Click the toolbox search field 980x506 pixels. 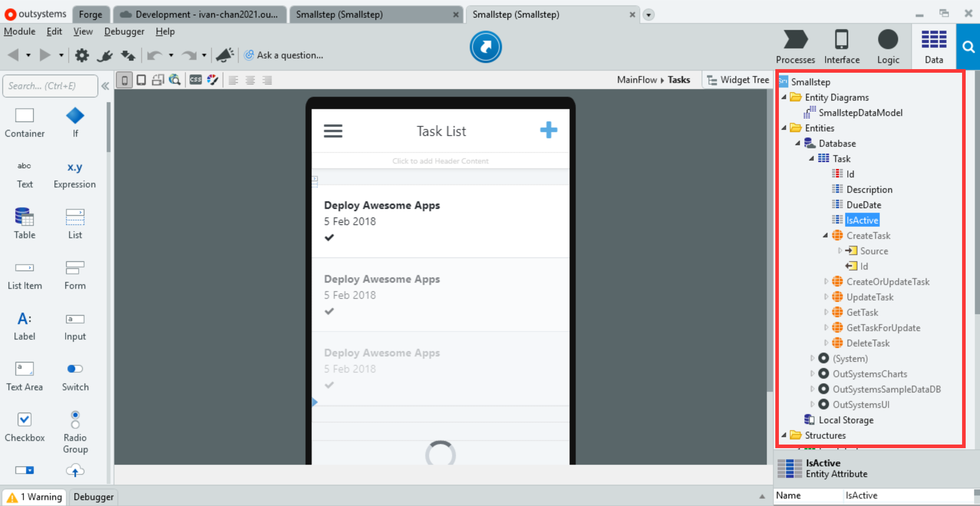click(50, 86)
